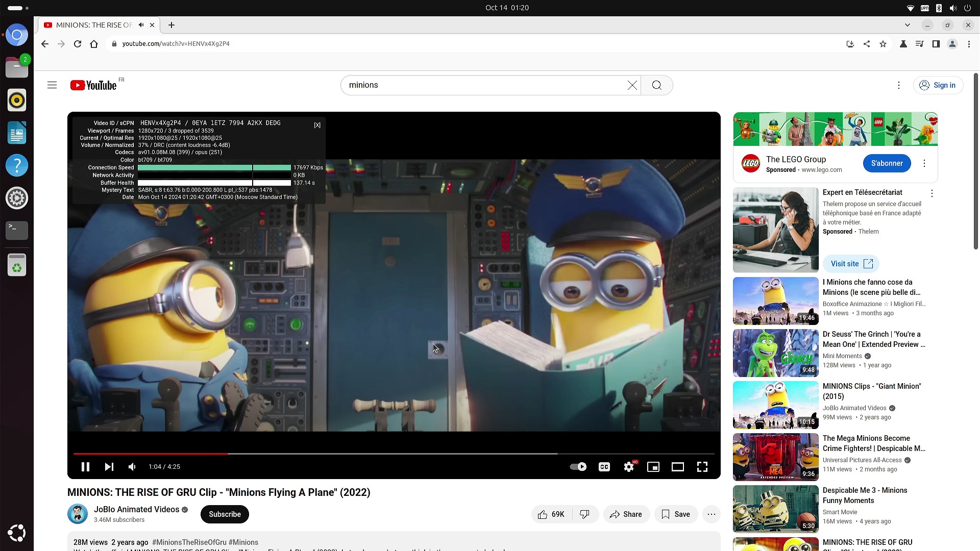Enable theater mode view
980x551 pixels.
[x=678, y=467]
